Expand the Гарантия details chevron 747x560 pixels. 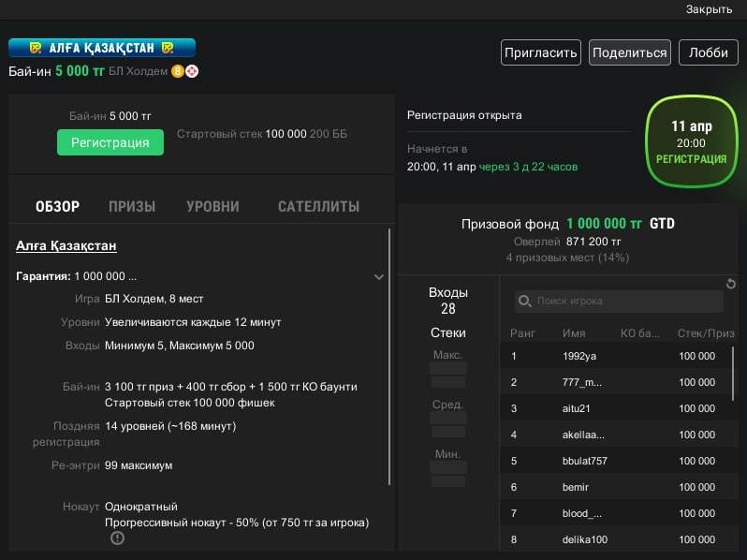[378, 277]
